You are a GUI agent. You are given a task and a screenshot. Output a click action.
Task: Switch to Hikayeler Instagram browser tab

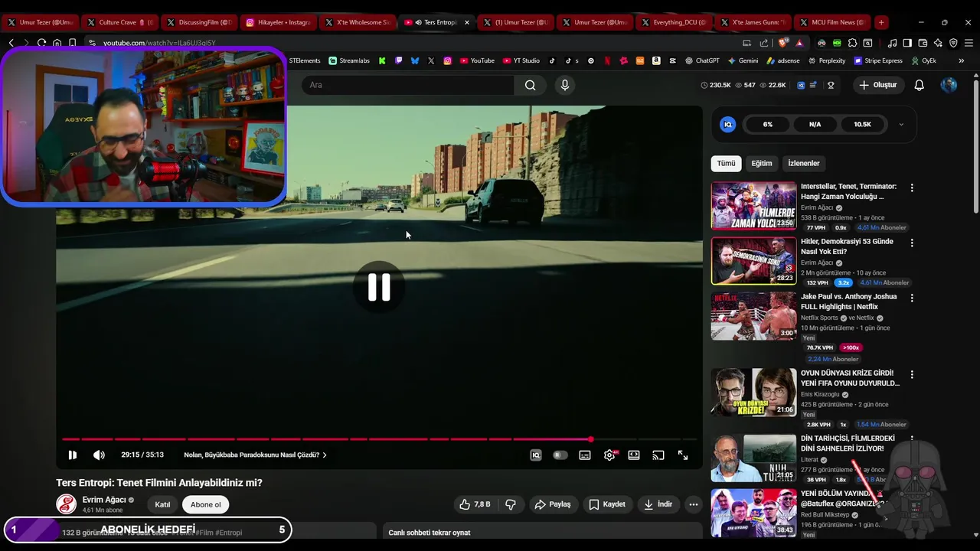click(x=278, y=22)
